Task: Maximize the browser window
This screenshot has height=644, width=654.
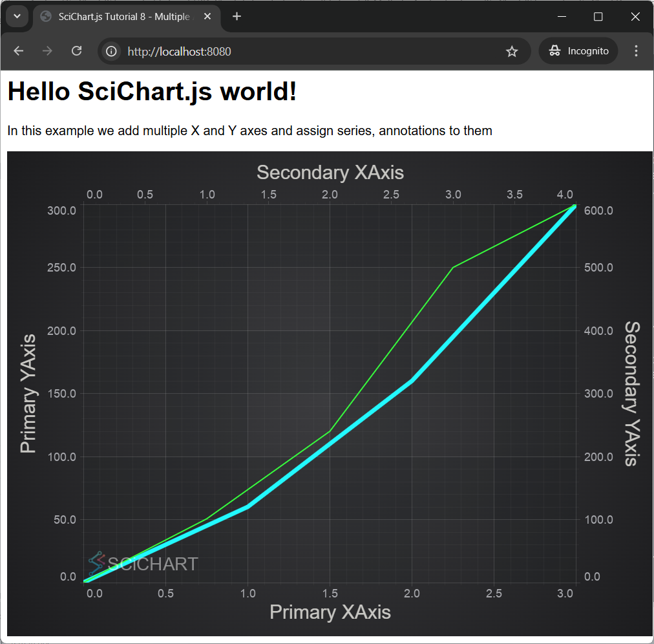Action: (598, 17)
